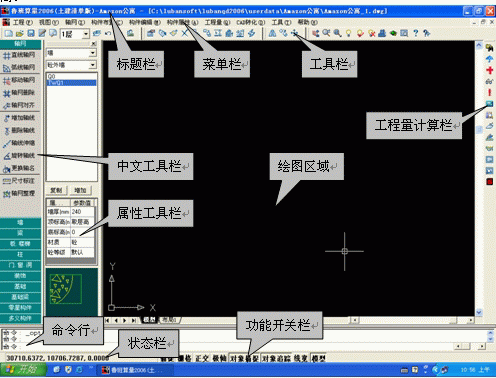
Task: Click the 复制 button
Action: tap(56, 190)
